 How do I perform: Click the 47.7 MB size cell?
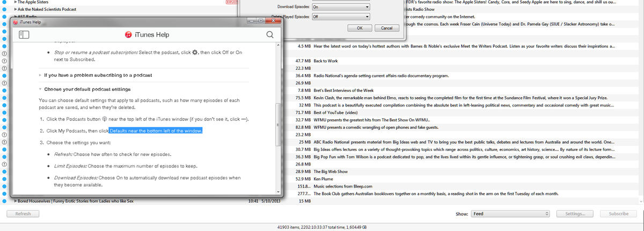[x=303, y=61]
